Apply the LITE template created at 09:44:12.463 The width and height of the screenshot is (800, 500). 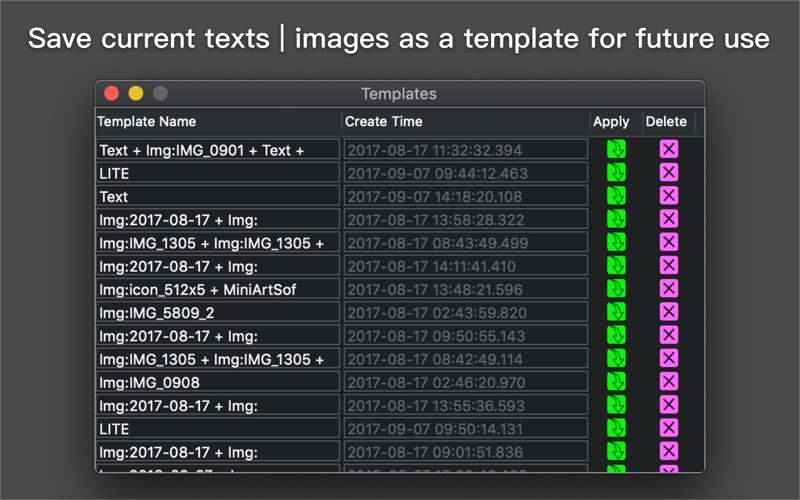[616, 172]
